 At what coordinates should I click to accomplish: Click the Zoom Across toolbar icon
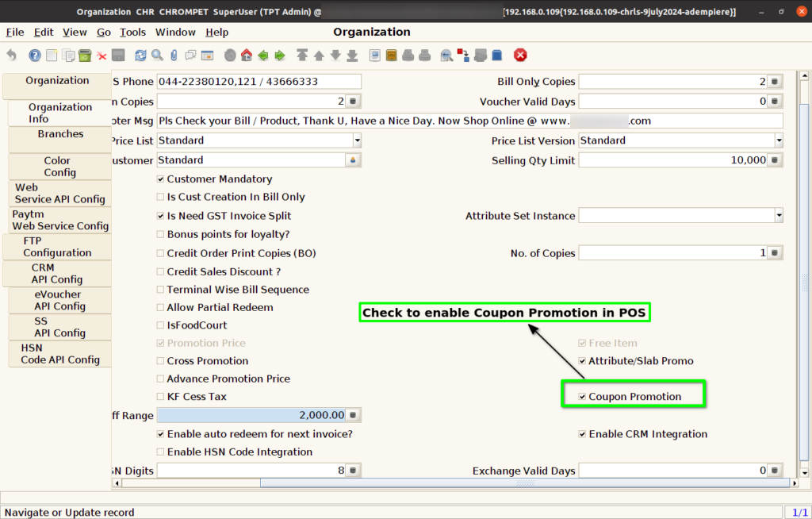tap(446, 55)
